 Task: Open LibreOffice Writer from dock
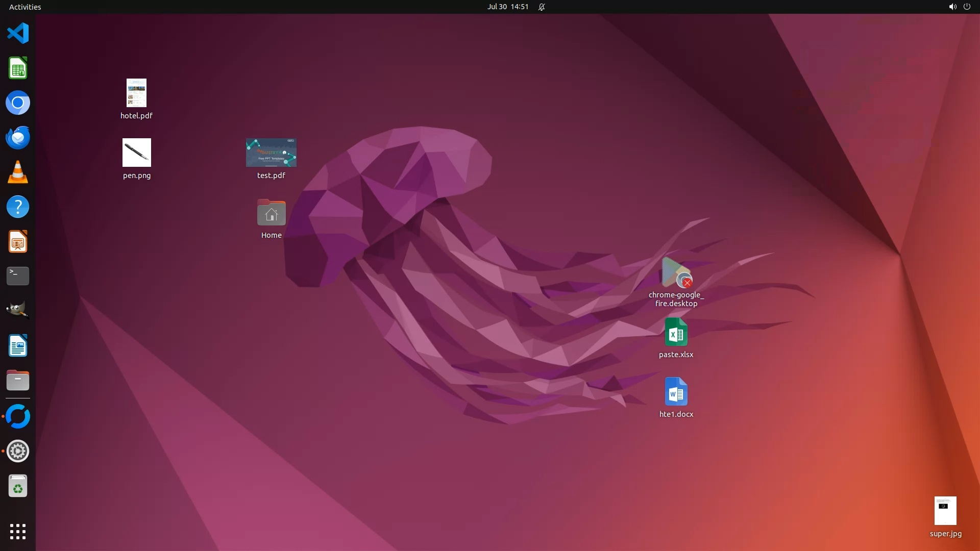pyautogui.click(x=18, y=346)
